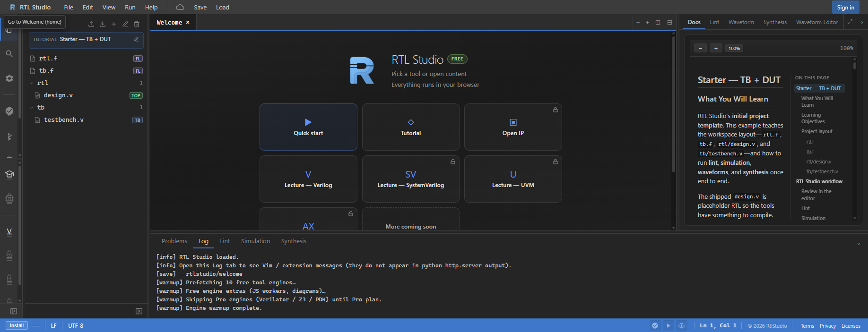
Task: Click the cloud icon next to Save
Action: point(180,7)
